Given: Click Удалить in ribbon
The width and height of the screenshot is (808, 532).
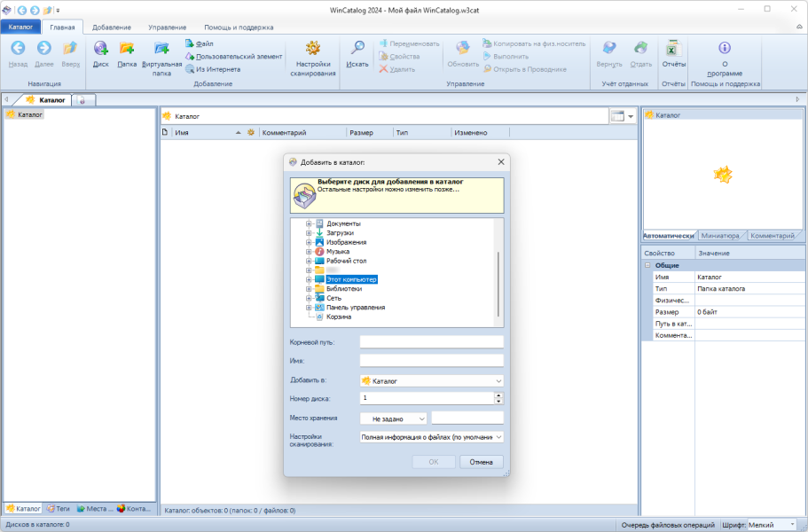Looking at the screenshot, I should pyautogui.click(x=397, y=69).
